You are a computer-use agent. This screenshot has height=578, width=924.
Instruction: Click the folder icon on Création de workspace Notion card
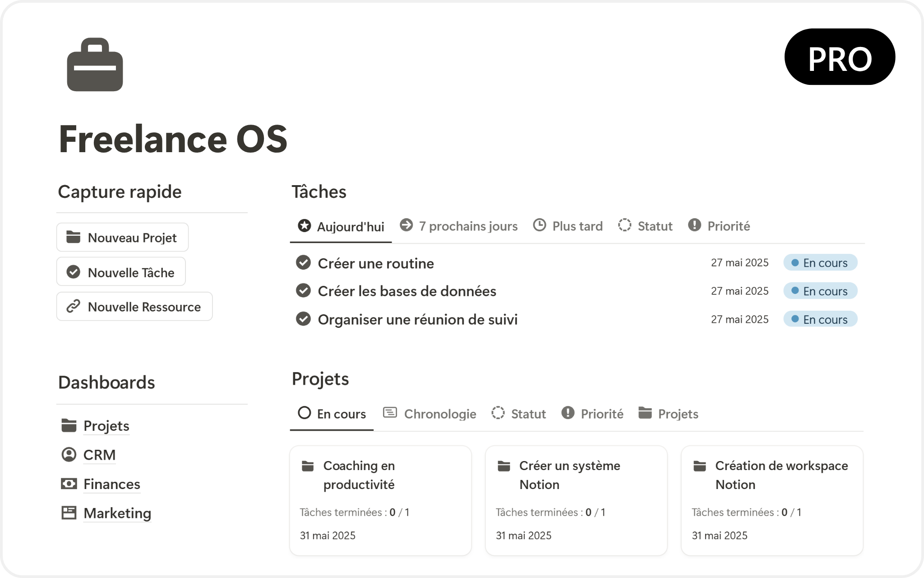tap(699, 466)
